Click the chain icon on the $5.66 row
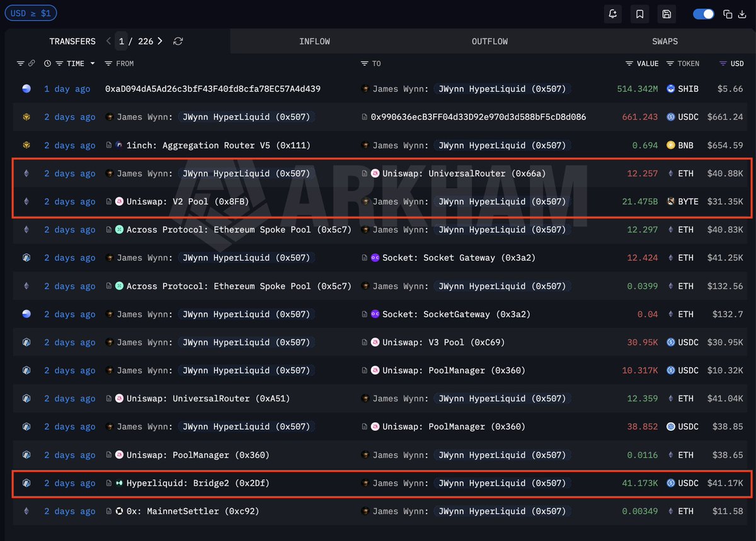The image size is (756, 541). click(x=26, y=89)
